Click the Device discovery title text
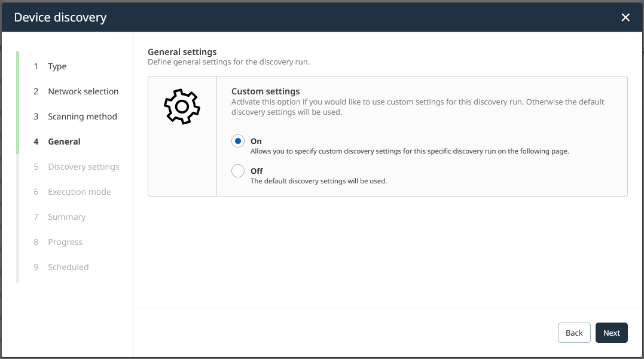 click(60, 17)
